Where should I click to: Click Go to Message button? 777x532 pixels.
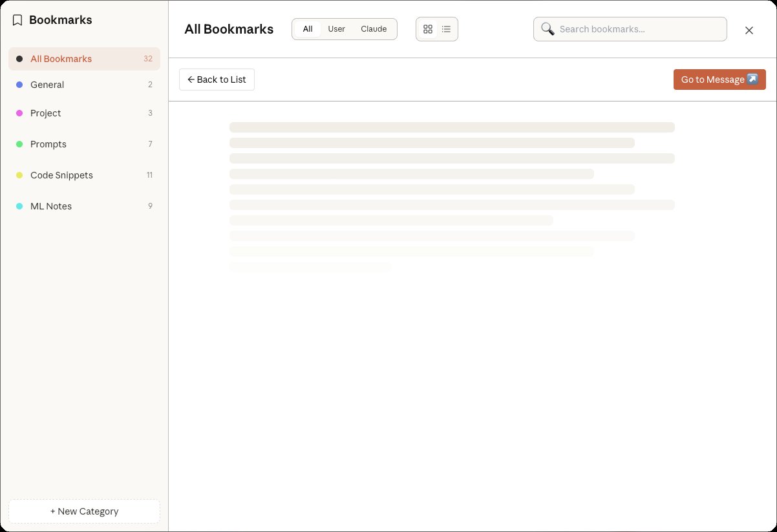point(719,80)
